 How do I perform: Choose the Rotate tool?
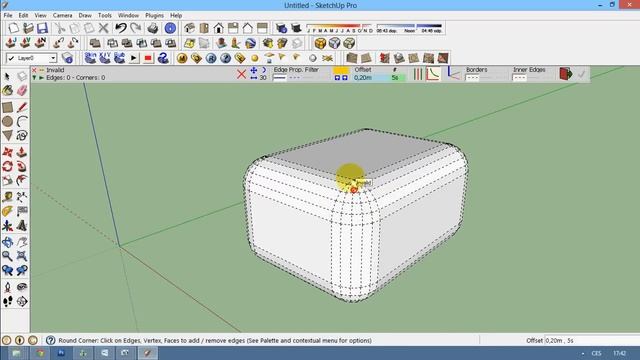pyautogui.click(x=7, y=166)
